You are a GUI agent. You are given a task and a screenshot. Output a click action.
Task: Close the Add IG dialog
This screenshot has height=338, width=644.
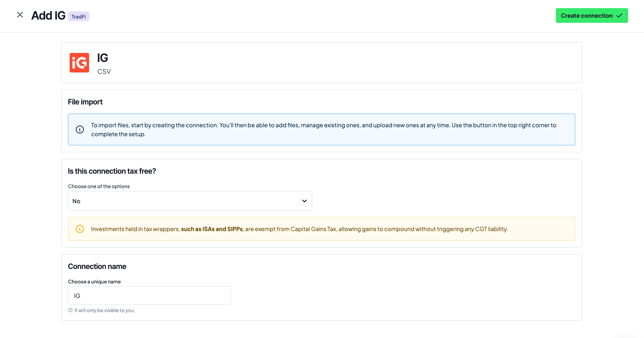point(20,15)
